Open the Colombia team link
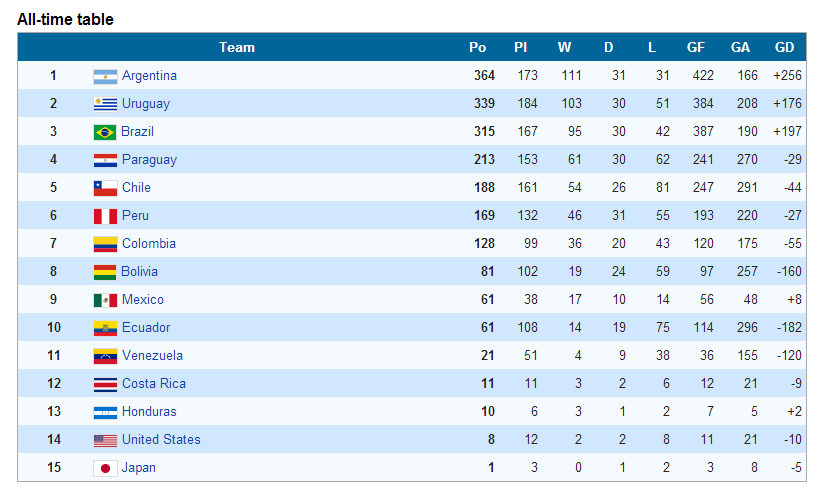The image size is (825, 500). click(x=149, y=243)
